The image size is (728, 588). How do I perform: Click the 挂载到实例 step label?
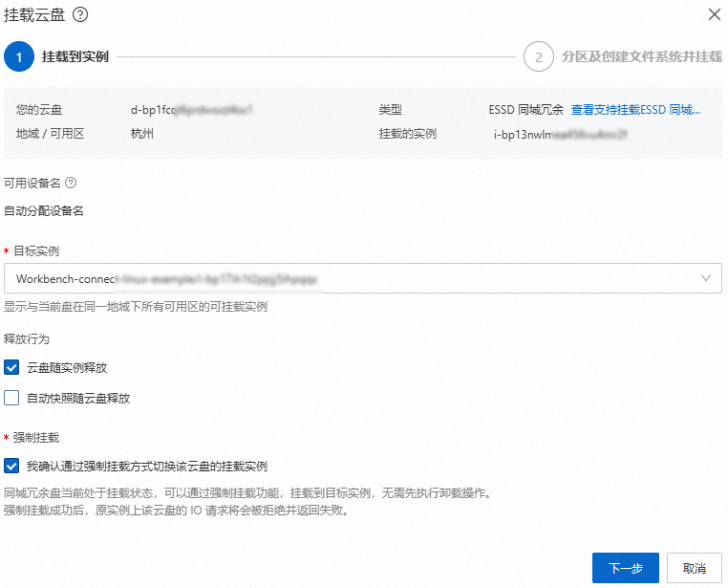click(x=75, y=56)
